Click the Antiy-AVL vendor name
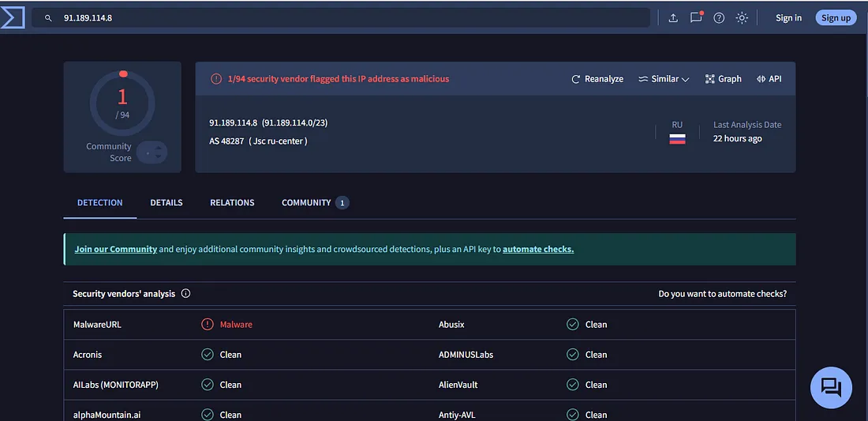The width and height of the screenshot is (868, 421). (x=457, y=415)
